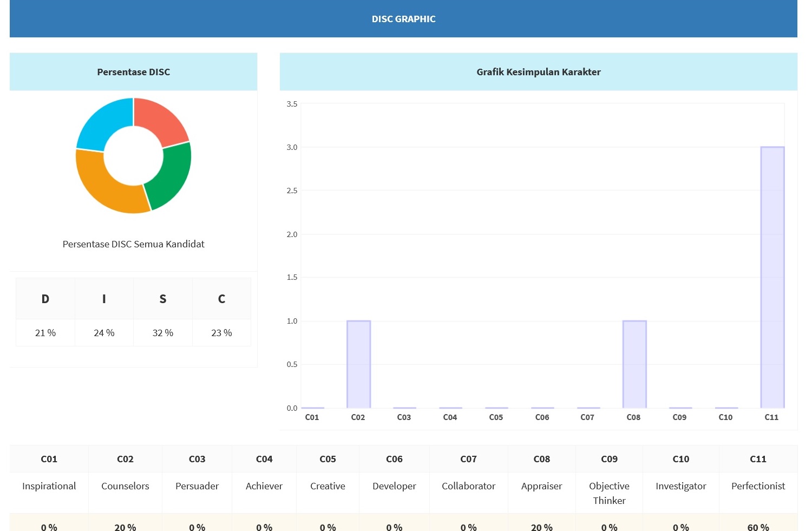Click the C06 header in the bottom table

394,459
